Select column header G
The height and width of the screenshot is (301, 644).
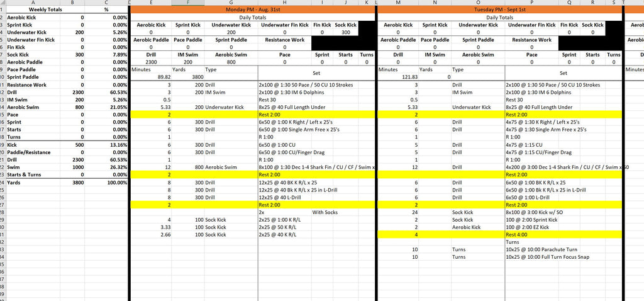pyautogui.click(x=231, y=3)
